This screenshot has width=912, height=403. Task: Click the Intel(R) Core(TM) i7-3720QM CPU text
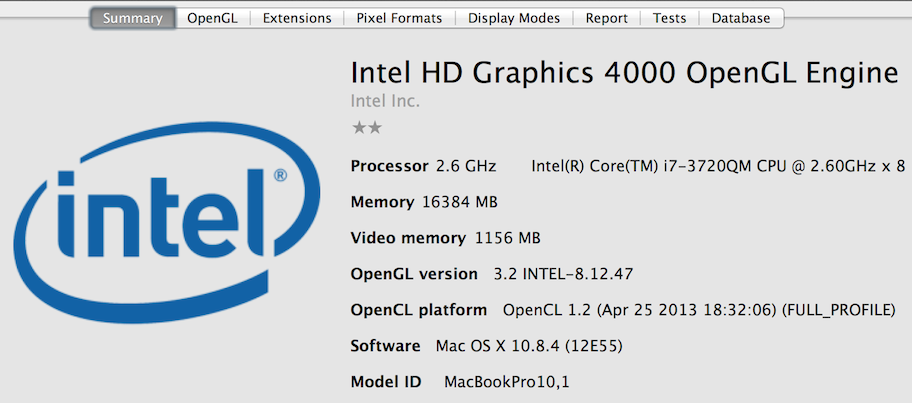pos(718,166)
